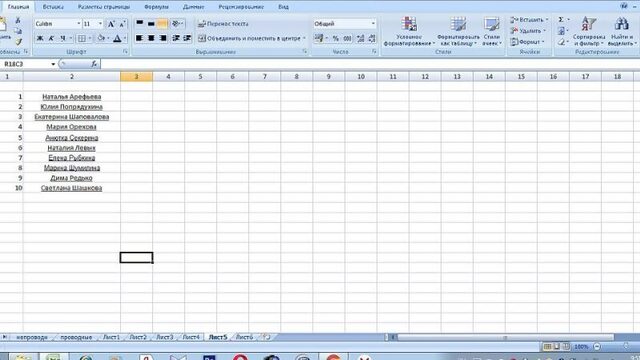This screenshot has width=640, height=360.
Task: Click the AutoSum sigma icon
Action: [x=561, y=20]
